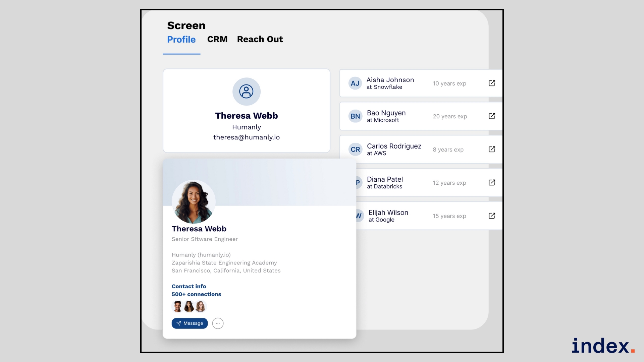Open the Reach Out tab
The image size is (644, 362).
point(260,39)
